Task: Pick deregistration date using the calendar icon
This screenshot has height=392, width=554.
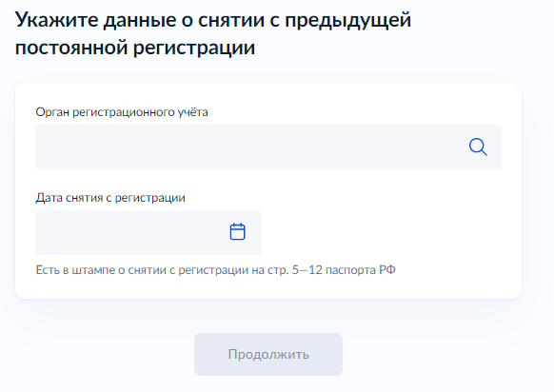Action: pyautogui.click(x=237, y=231)
